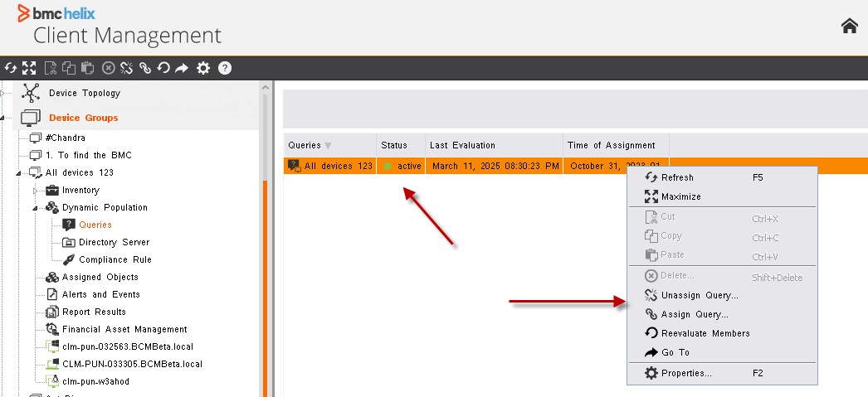The image size is (868, 397).
Task: Click the Status column header
Action: click(x=401, y=145)
